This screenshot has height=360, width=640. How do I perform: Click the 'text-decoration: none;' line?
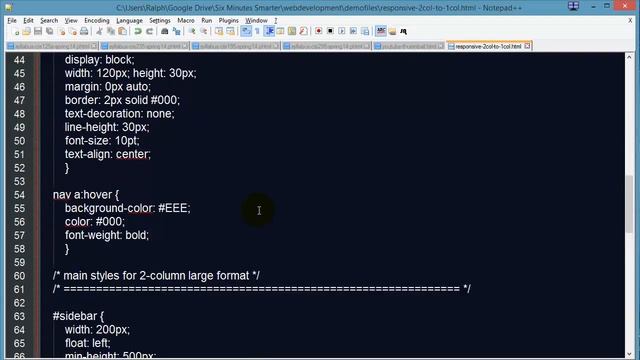point(120,113)
